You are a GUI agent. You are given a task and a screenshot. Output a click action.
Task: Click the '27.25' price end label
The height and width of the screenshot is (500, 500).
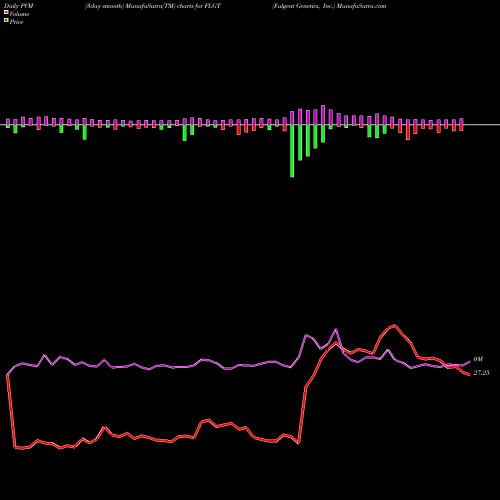pos(481,373)
